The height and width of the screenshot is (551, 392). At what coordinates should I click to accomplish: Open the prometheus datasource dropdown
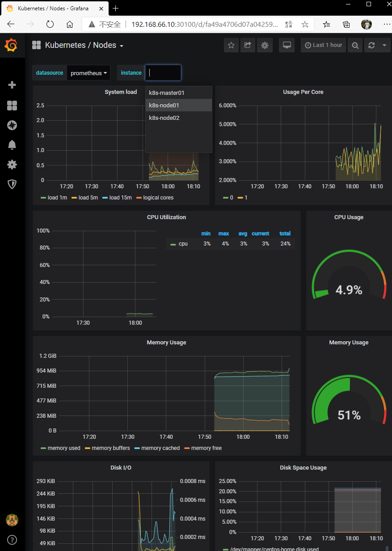89,73
